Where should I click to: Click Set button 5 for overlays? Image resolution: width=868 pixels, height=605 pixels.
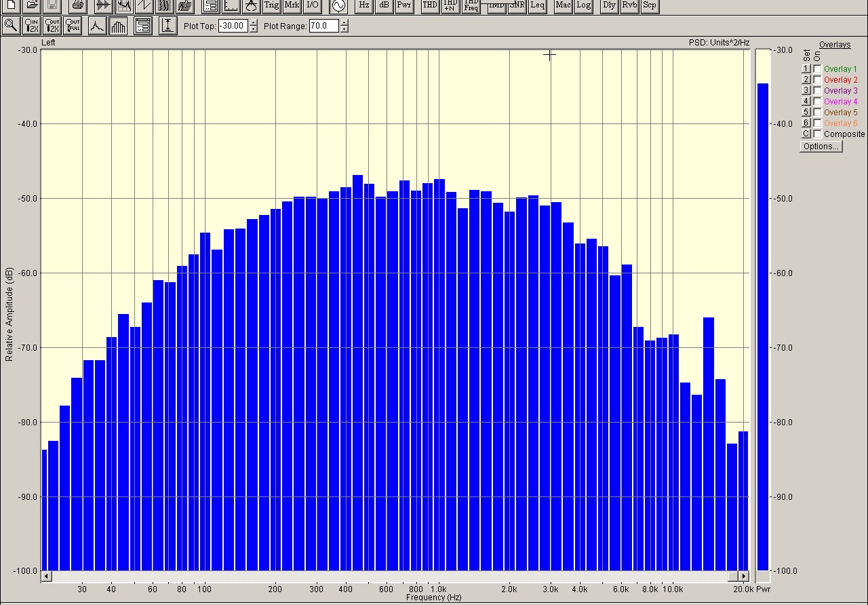(806, 113)
